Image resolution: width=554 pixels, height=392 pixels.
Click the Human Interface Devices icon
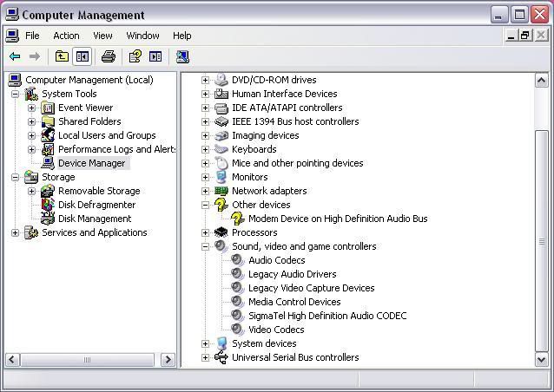pos(221,94)
